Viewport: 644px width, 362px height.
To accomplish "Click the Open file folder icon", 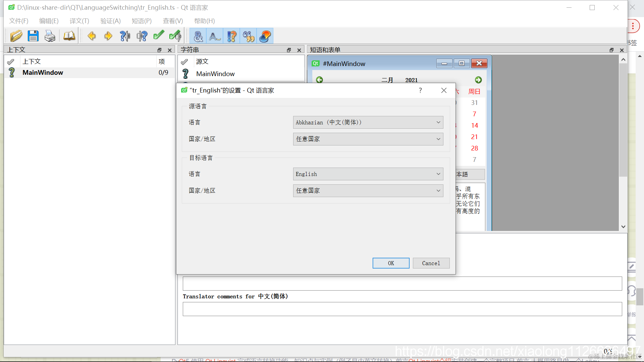I will click(16, 36).
